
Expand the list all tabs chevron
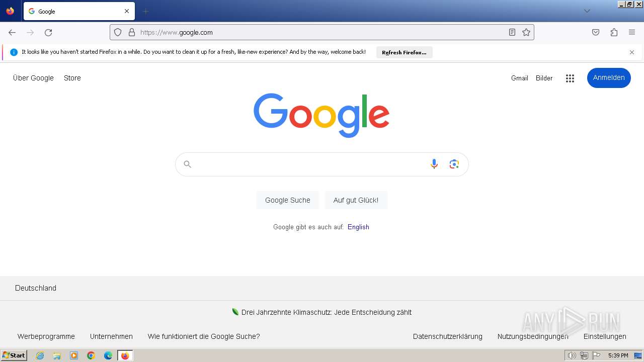coord(587,11)
